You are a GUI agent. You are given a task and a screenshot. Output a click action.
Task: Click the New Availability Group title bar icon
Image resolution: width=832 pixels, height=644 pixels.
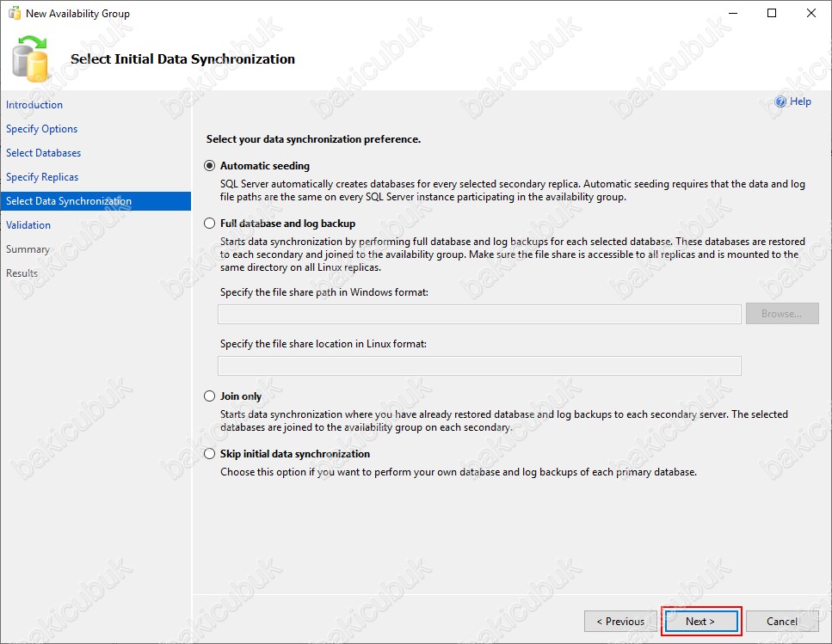(15, 13)
